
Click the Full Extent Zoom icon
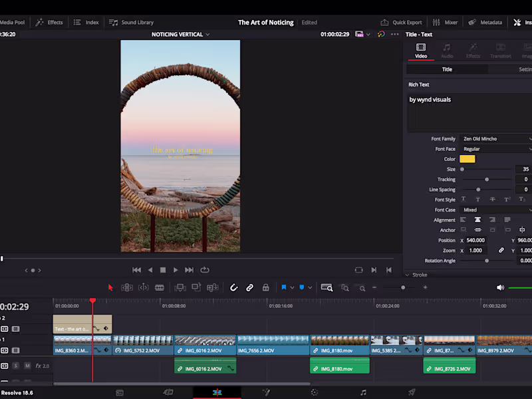327,288
